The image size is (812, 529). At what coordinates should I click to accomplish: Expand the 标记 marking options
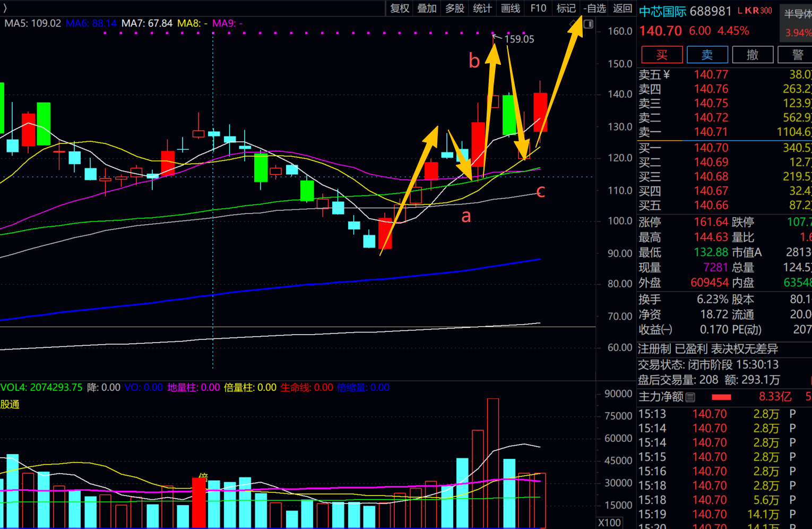click(x=566, y=8)
